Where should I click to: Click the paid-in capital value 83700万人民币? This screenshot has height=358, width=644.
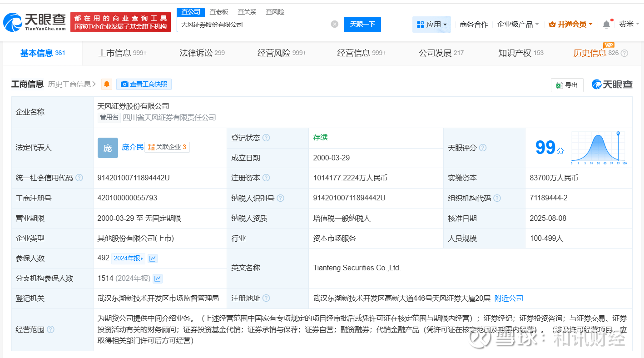554,178
